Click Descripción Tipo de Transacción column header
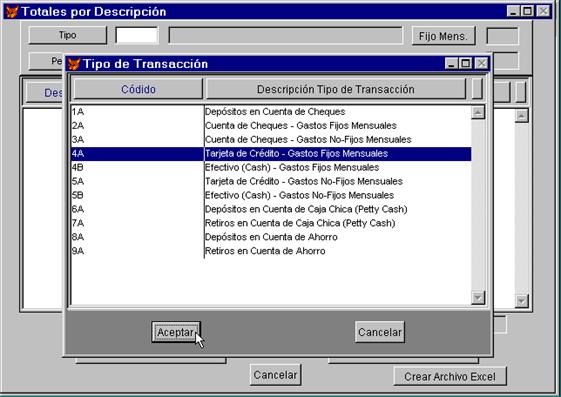 coord(336,89)
